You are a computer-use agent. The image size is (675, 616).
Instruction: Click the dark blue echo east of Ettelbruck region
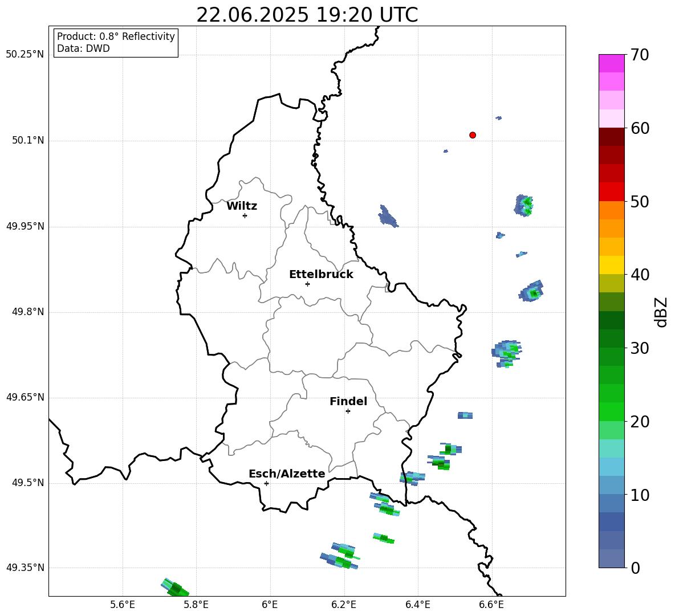tap(388, 216)
